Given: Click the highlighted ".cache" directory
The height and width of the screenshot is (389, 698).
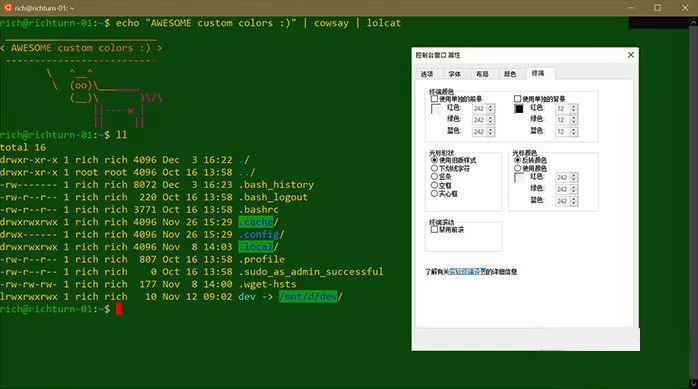Looking at the screenshot, I should click(256, 222).
